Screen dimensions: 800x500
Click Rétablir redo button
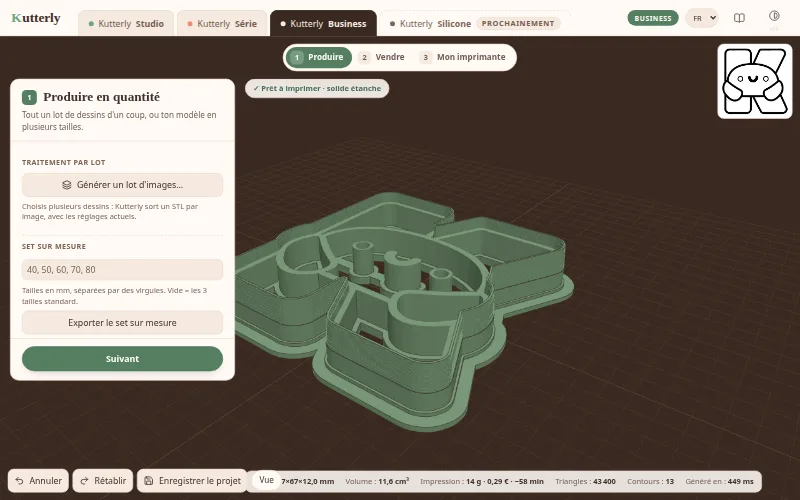click(x=103, y=481)
